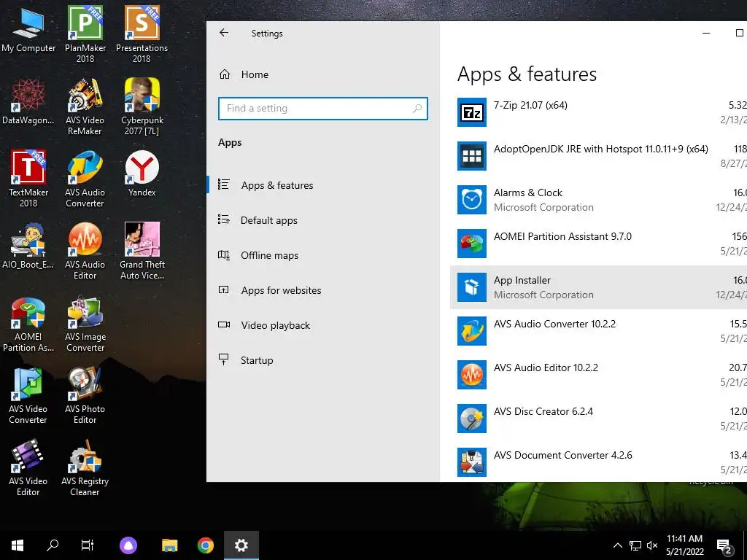Screen dimensions: 747x560
Task: Click the AVS Disc Creator icon in list
Action: pyautogui.click(x=472, y=419)
